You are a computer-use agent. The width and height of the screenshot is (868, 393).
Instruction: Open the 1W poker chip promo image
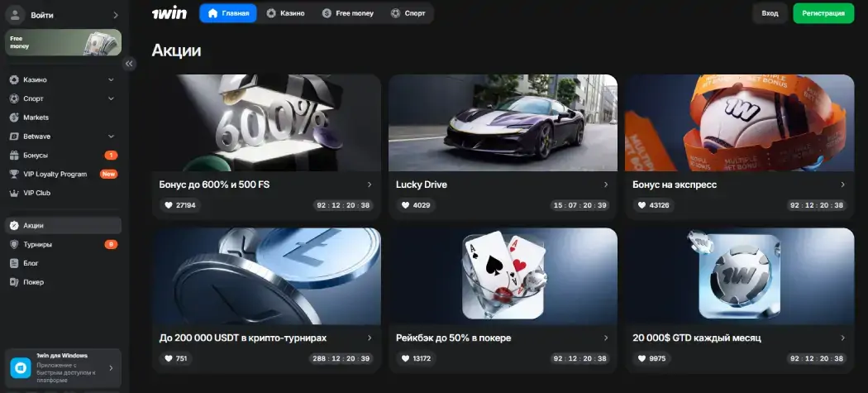click(740, 276)
